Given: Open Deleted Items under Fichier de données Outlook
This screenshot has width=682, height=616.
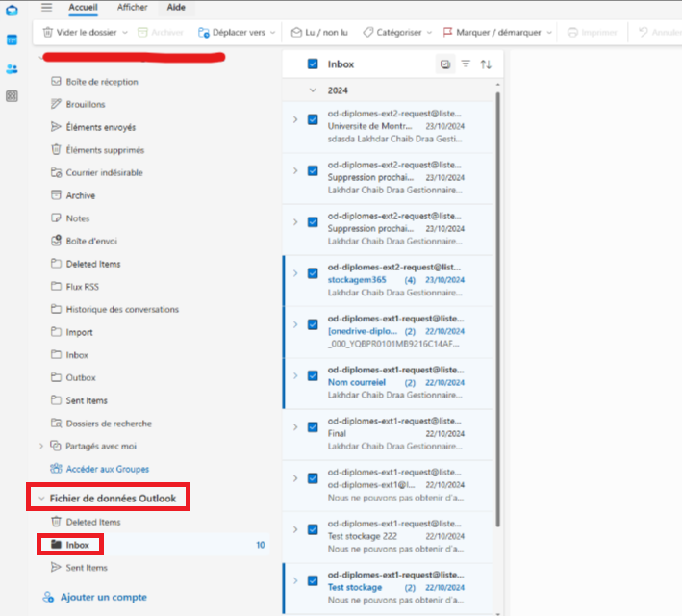Looking at the screenshot, I should point(86,522).
